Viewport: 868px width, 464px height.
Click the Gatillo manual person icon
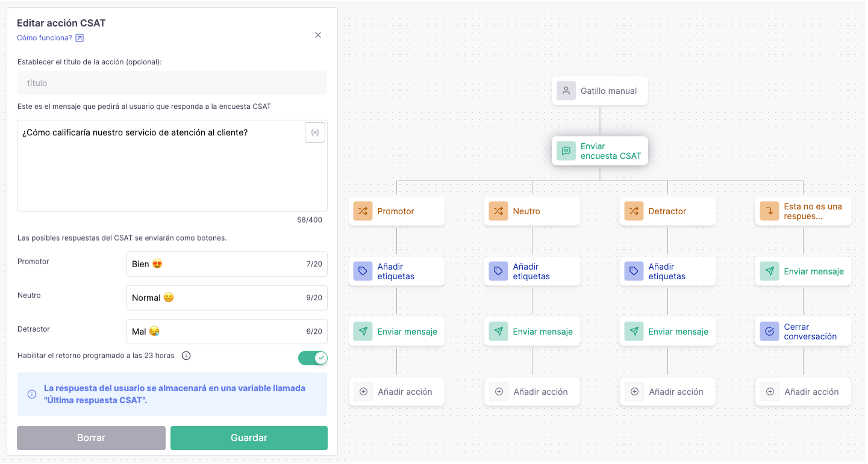point(566,91)
